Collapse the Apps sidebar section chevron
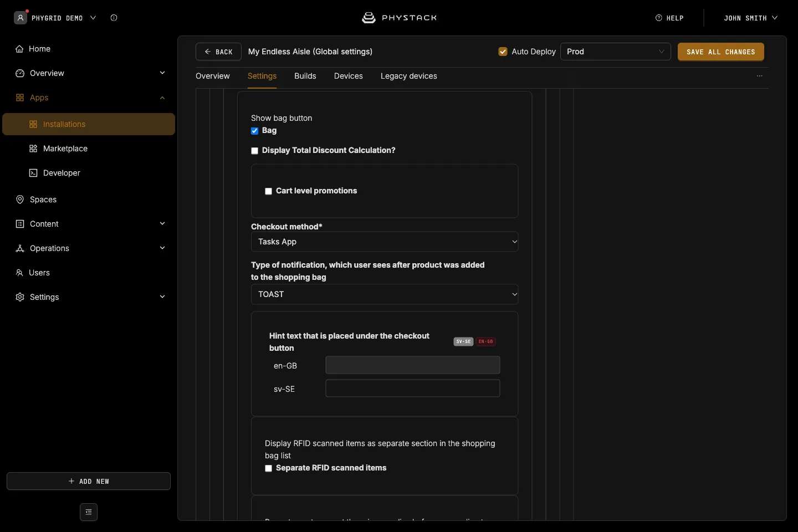Image resolution: width=798 pixels, height=532 pixels. [162, 98]
